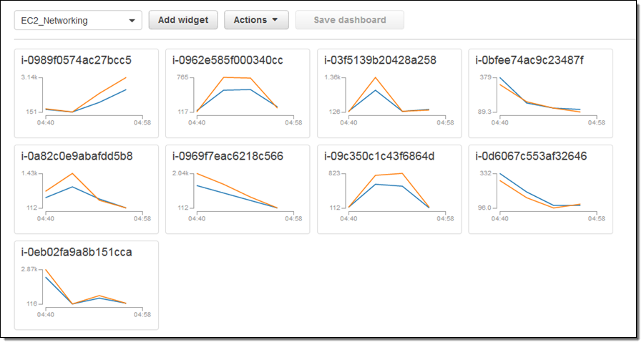Image resolution: width=644 pixels, height=345 pixels.
Task: Click the i-0bfee74ac9c23487f widget title
Action: coord(530,60)
